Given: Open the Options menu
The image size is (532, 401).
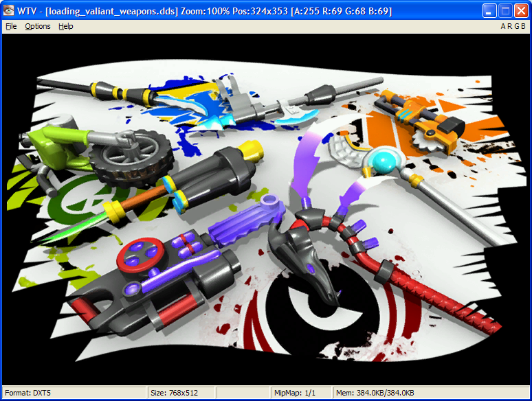Looking at the screenshot, I should [x=38, y=26].
